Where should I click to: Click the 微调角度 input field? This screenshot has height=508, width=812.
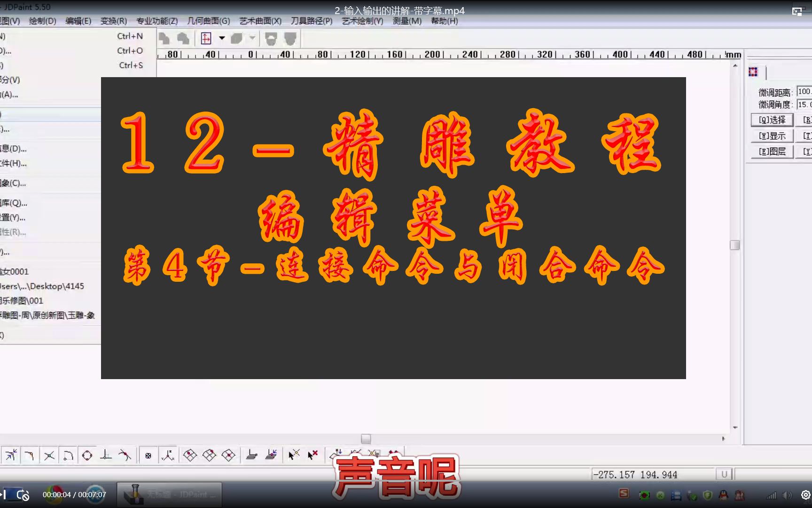coord(804,105)
